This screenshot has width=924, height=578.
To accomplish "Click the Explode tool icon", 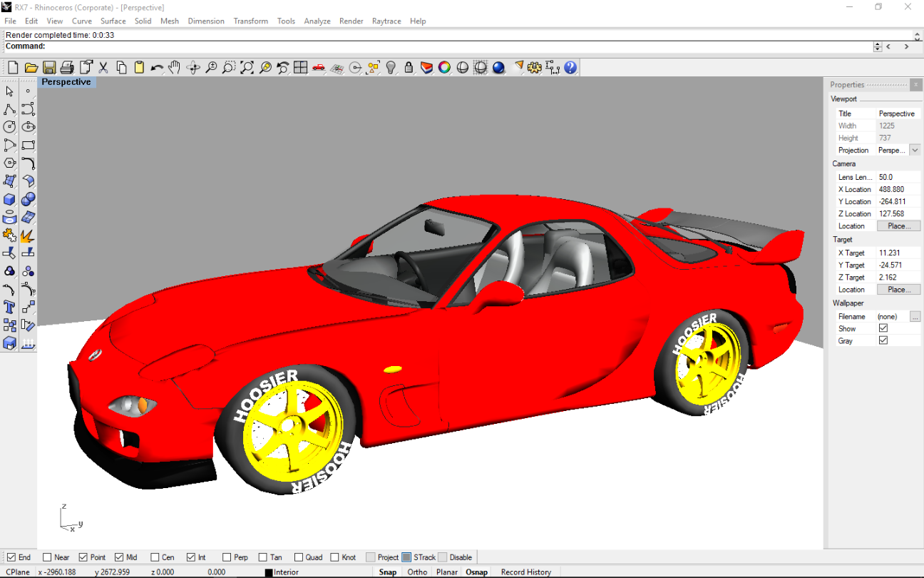I will click(28, 235).
